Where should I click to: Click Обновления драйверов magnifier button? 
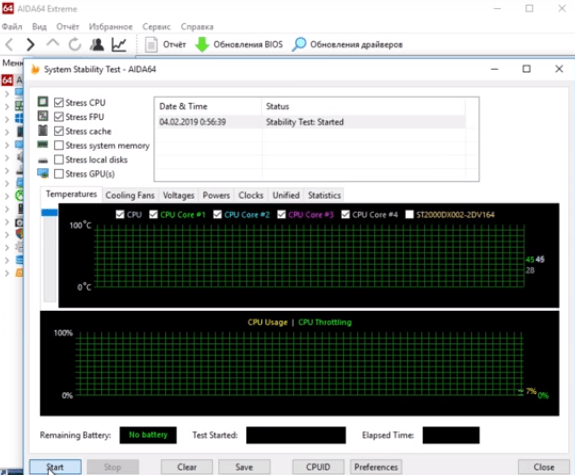click(347, 45)
